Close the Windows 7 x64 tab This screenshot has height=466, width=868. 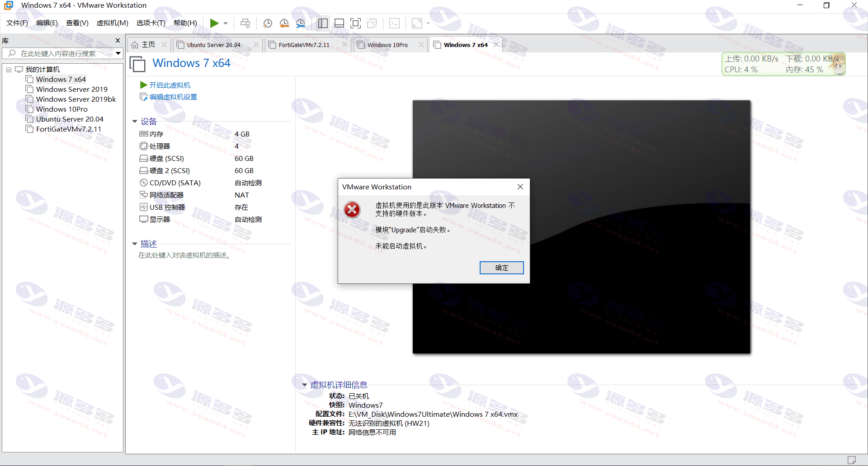(496, 45)
